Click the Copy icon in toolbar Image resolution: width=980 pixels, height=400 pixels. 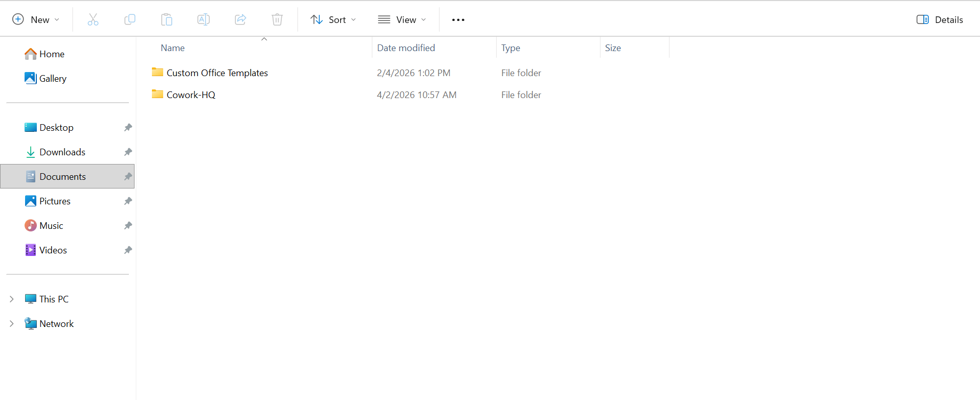(130, 19)
